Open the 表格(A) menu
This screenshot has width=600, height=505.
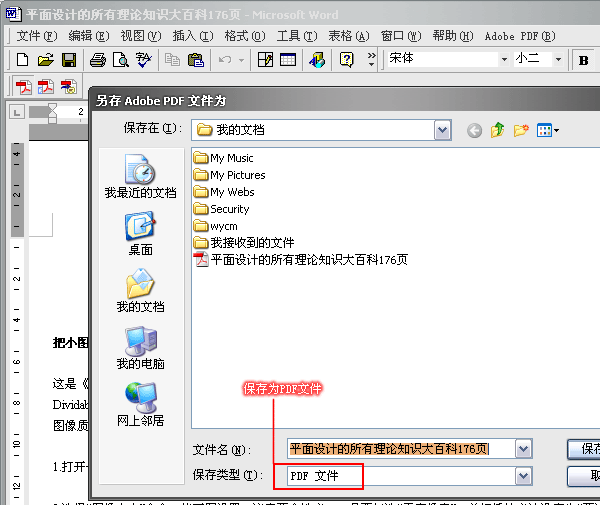tap(349, 36)
